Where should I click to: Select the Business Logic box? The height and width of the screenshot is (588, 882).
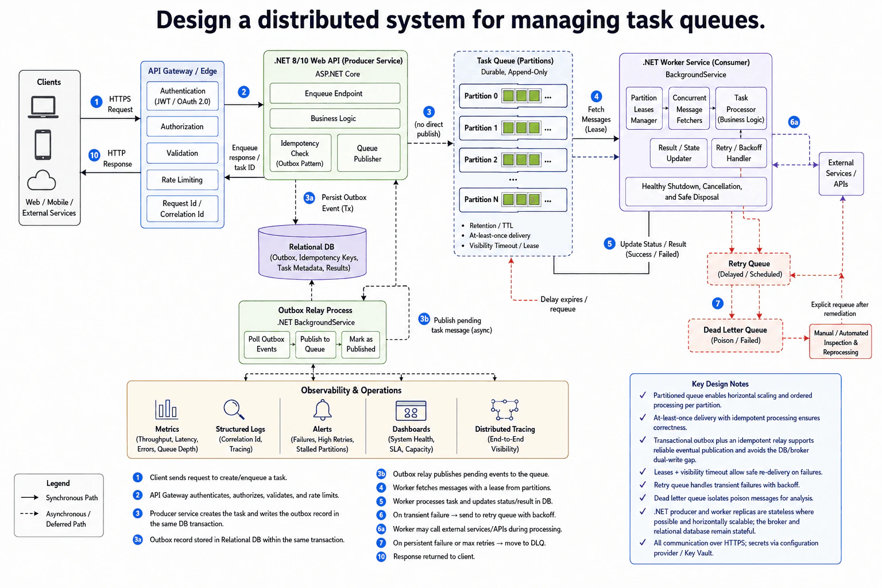[x=335, y=118]
